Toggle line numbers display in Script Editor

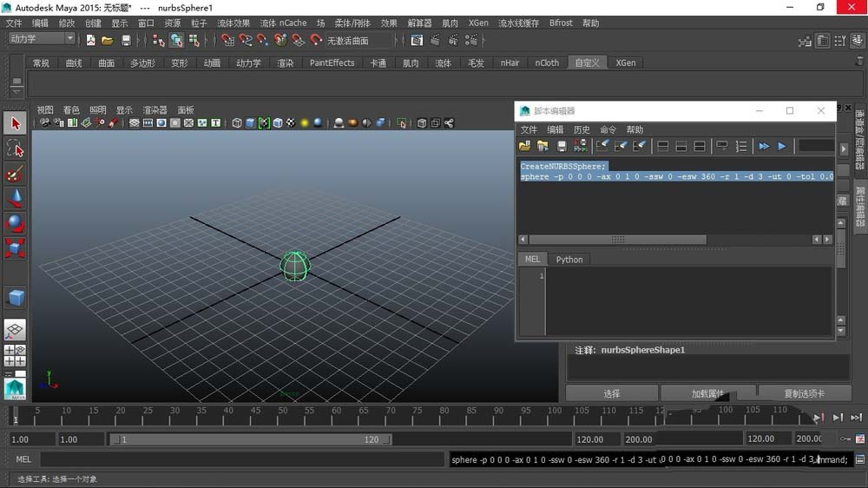pos(741,146)
